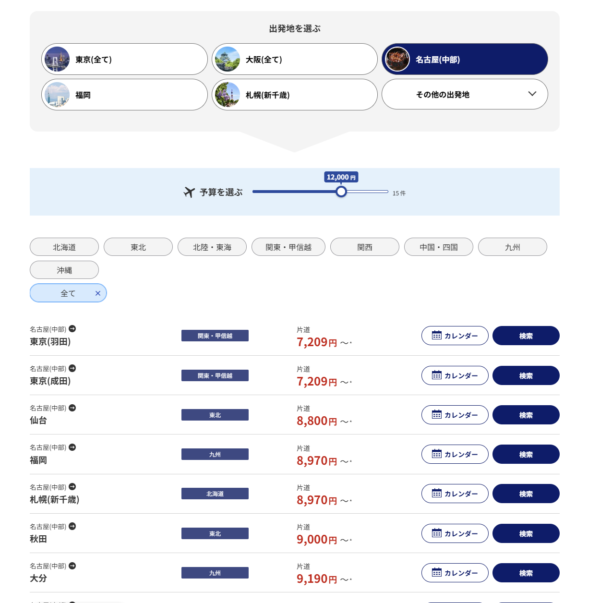Screen dimensions: 600x603
Task: Click the Sapporo (札幌 新千歳) city icon
Action: 228,95
